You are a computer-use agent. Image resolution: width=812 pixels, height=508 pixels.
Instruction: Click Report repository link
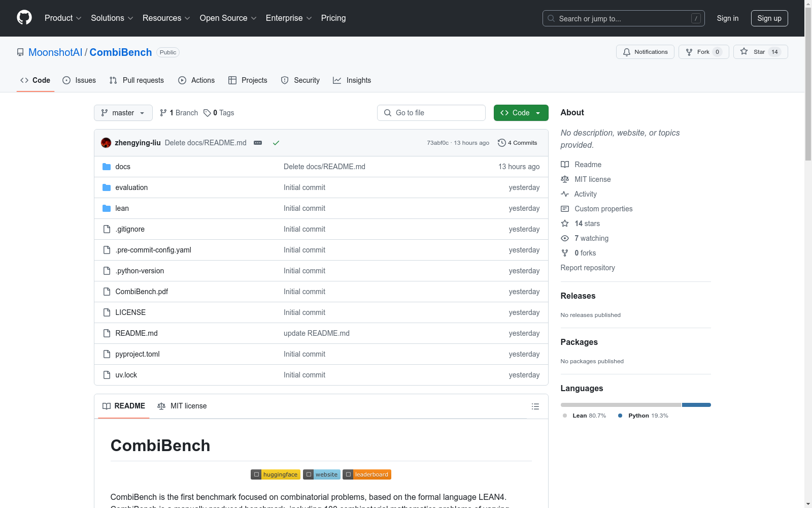pyautogui.click(x=588, y=268)
